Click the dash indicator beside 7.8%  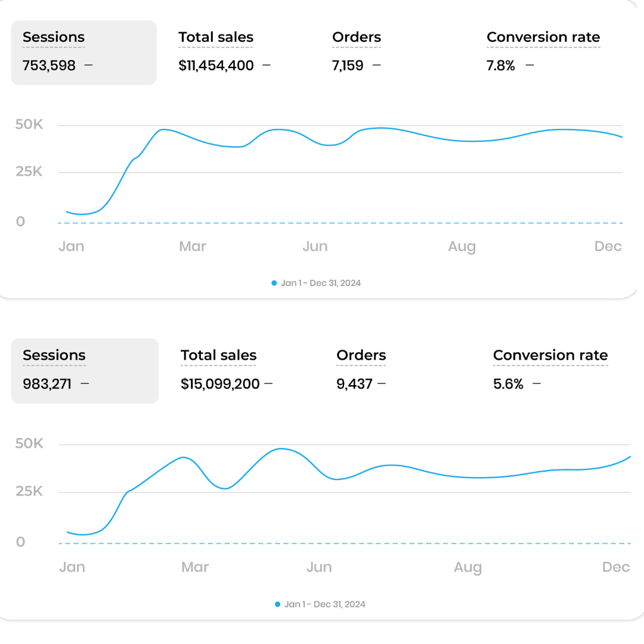pyautogui.click(x=530, y=65)
